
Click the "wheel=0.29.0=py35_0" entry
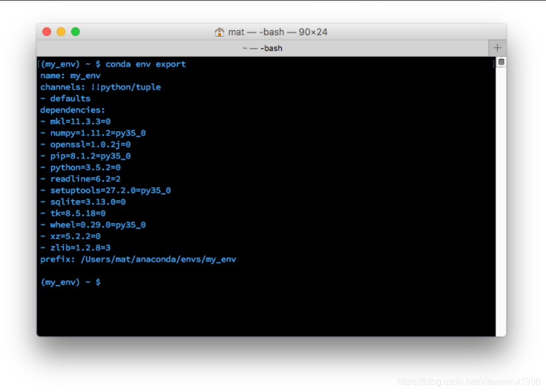click(98, 225)
